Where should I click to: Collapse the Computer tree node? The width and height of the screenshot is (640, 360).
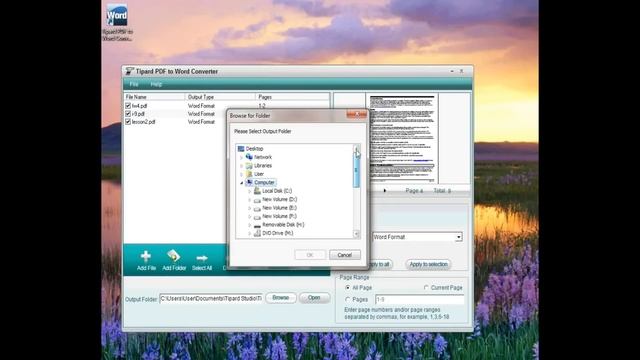tap(242, 183)
